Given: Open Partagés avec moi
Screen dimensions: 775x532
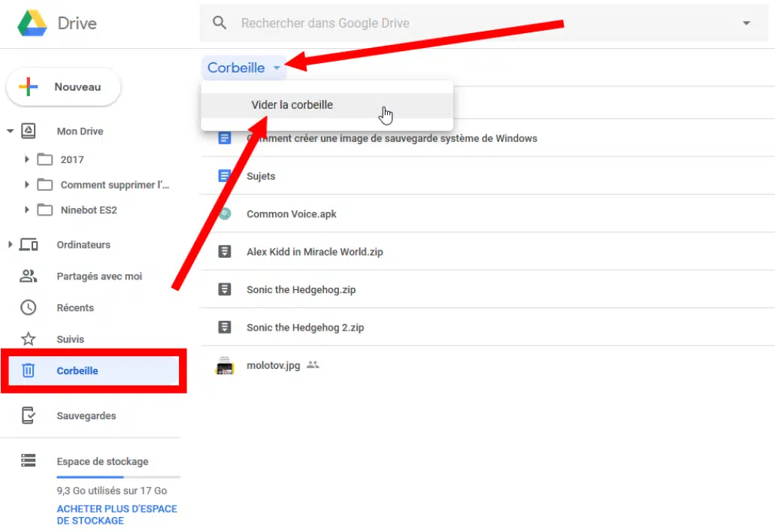Looking at the screenshot, I should [x=99, y=276].
